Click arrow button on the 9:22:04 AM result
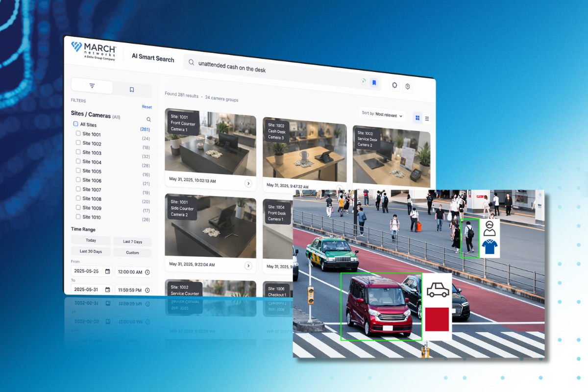Screen dimensions: 588x392 248,266
